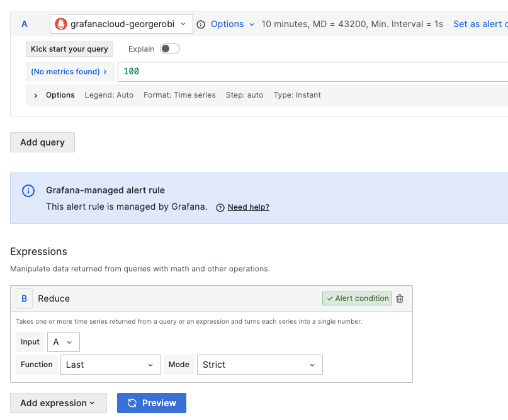Click the question mark icon next to Need help
Screen dimensions: 508x420
(220, 207)
